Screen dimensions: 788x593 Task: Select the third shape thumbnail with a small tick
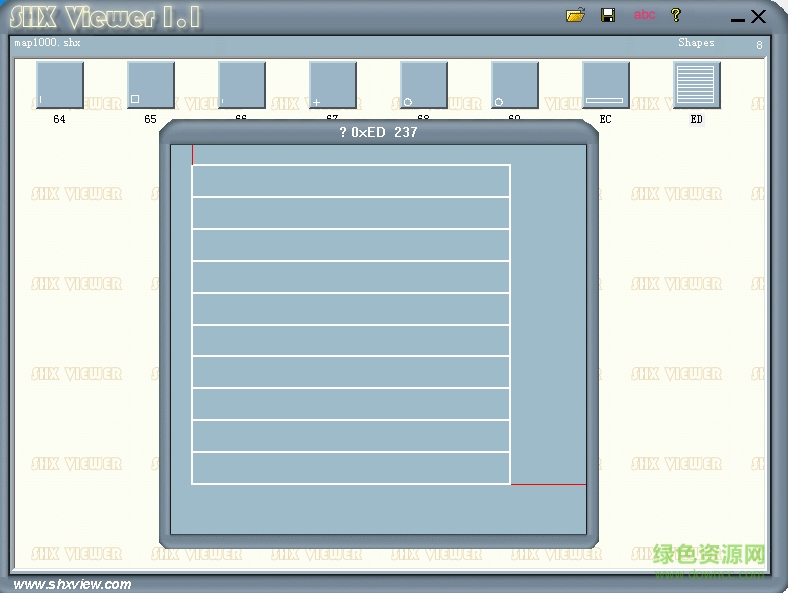[x=242, y=84]
